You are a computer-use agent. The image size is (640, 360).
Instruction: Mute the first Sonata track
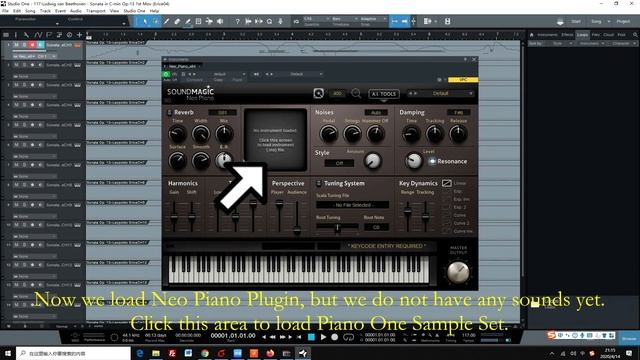(16, 45)
